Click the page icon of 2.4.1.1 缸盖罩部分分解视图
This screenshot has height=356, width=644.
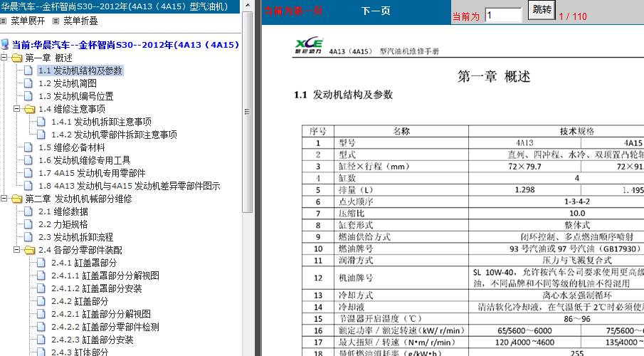point(41,276)
